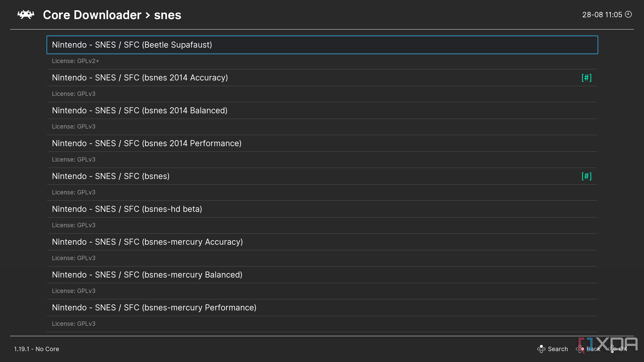This screenshot has width=644, height=362.
Task: Click the Back label in footer
Action: pos(593,349)
